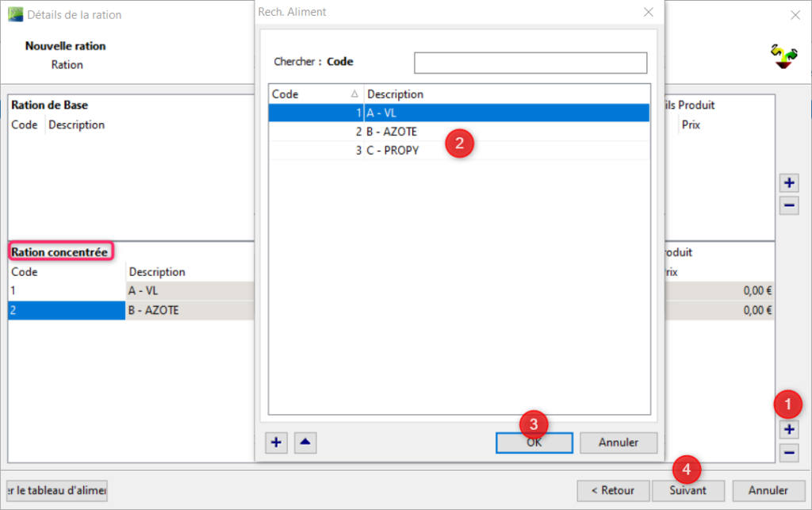Click the ration scale icon top right
812x510 pixels.
pyautogui.click(x=784, y=56)
